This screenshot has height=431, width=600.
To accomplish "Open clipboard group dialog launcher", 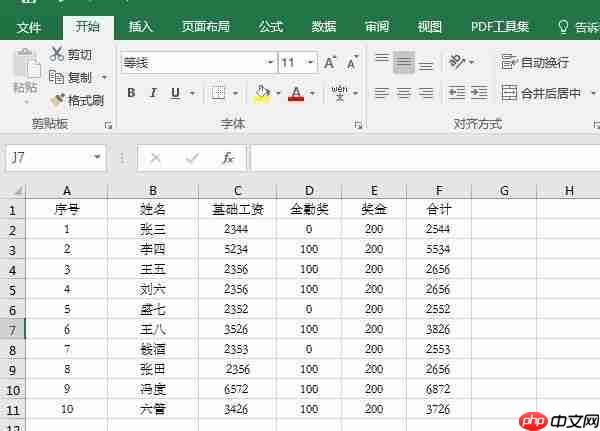I will tap(108, 125).
